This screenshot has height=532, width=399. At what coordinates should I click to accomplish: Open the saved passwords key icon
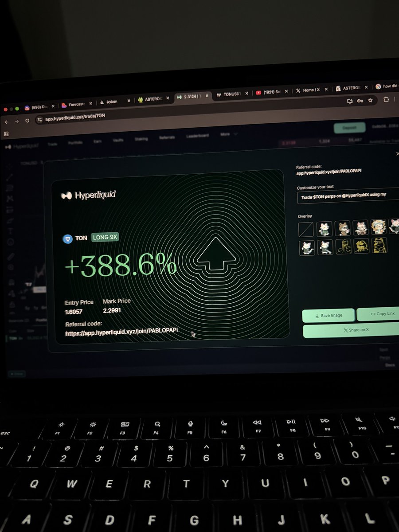pyautogui.click(x=360, y=101)
